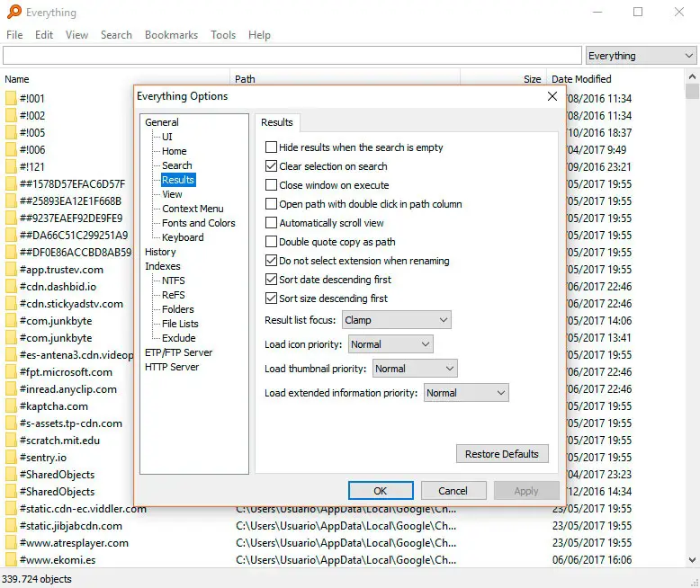Screen dimensions: 700x588
Task: Select HTTP Server in options tree
Action: pos(172,367)
